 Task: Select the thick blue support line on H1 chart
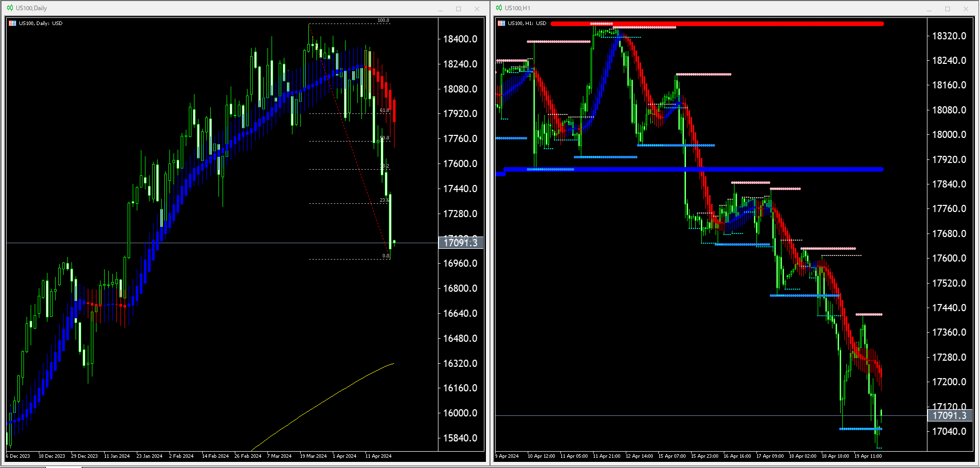693,169
